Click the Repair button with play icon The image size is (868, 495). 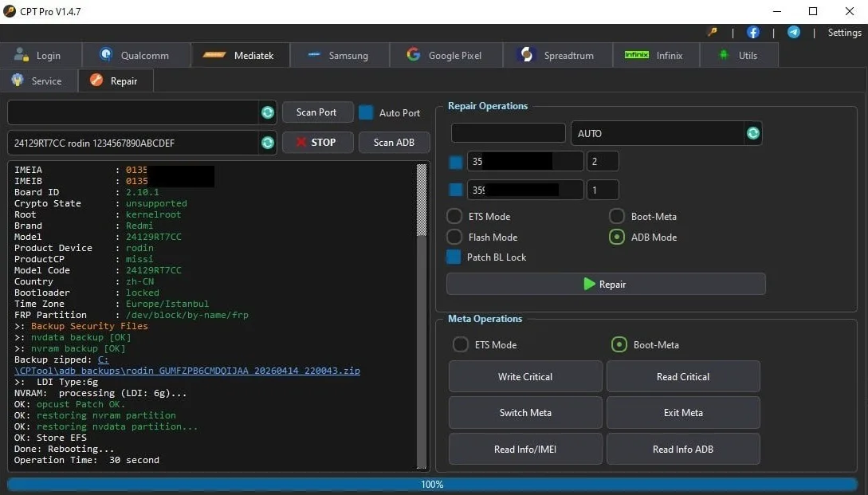606,284
